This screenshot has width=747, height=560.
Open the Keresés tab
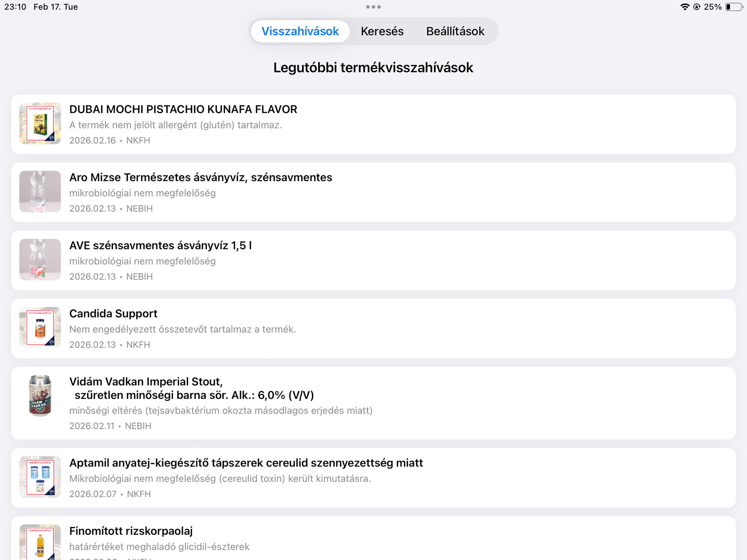(x=382, y=31)
